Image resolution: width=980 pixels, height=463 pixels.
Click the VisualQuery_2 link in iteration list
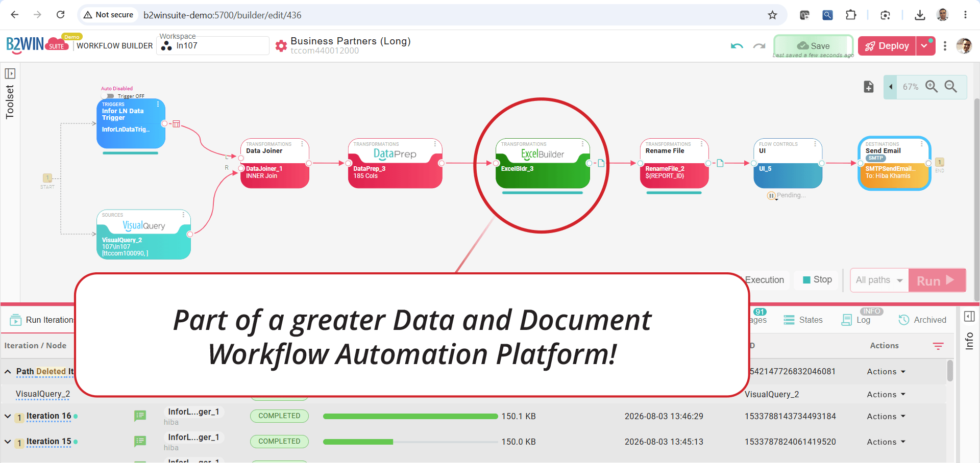pos(43,394)
